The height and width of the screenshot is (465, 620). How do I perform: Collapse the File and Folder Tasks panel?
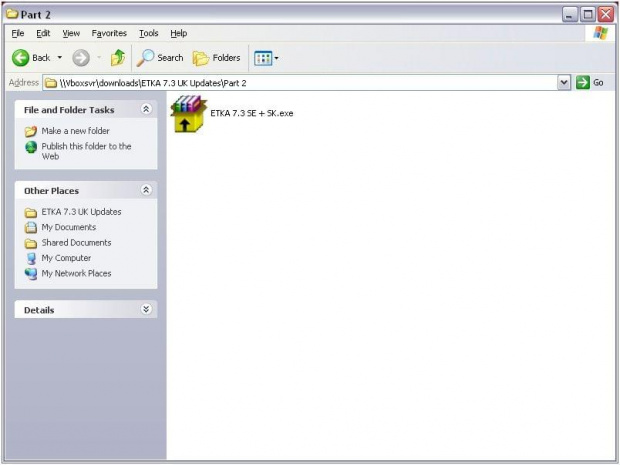tap(146, 109)
